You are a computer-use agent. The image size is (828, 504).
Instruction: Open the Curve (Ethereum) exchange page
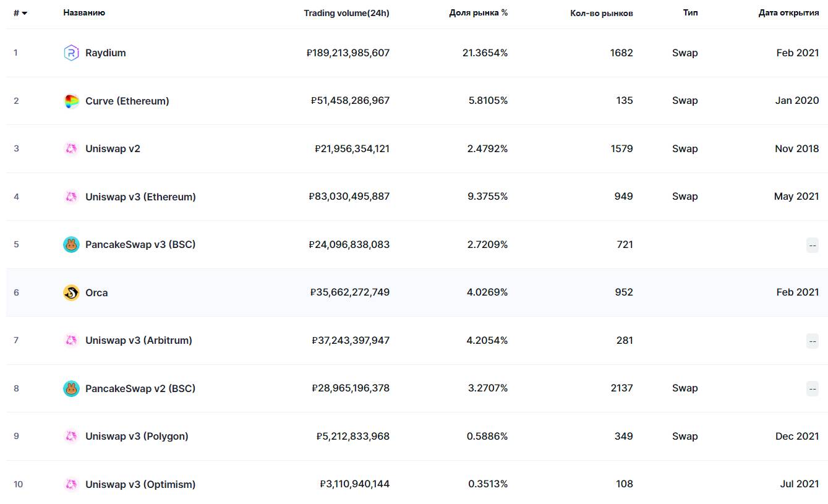pyautogui.click(x=127, y=101)
